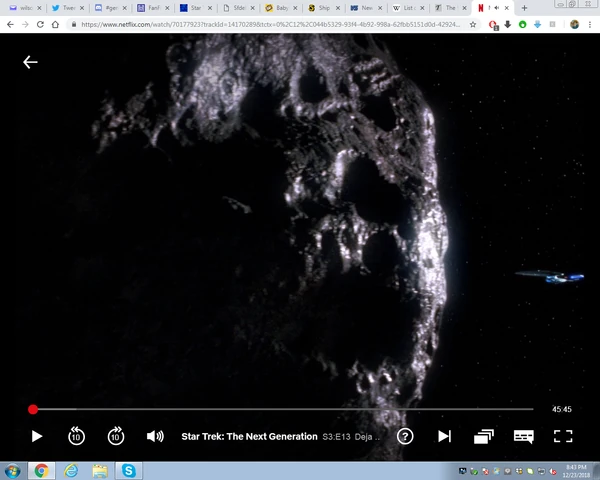600x480 pixels.
Task: Go forward in browser history
Action: click(25, 24)
